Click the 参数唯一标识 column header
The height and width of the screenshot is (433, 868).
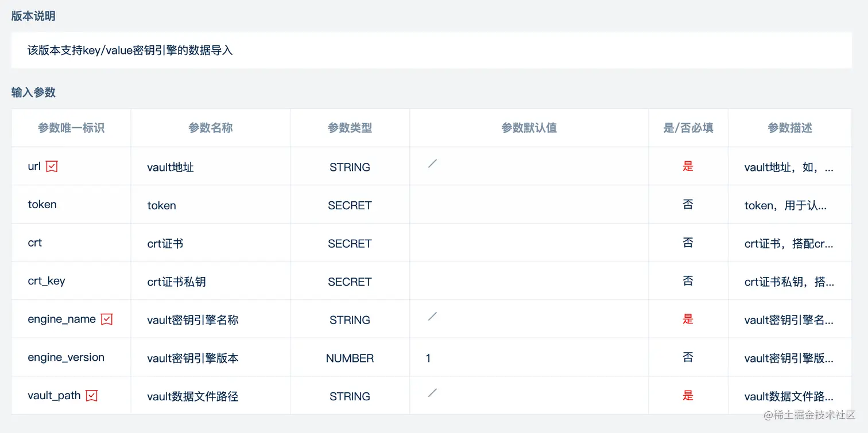(71, 128)
